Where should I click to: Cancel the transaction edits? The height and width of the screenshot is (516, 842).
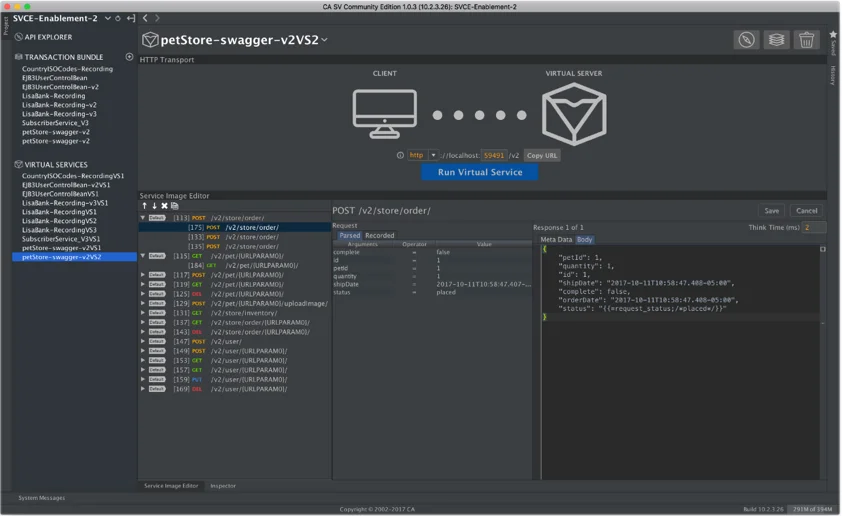807,211
